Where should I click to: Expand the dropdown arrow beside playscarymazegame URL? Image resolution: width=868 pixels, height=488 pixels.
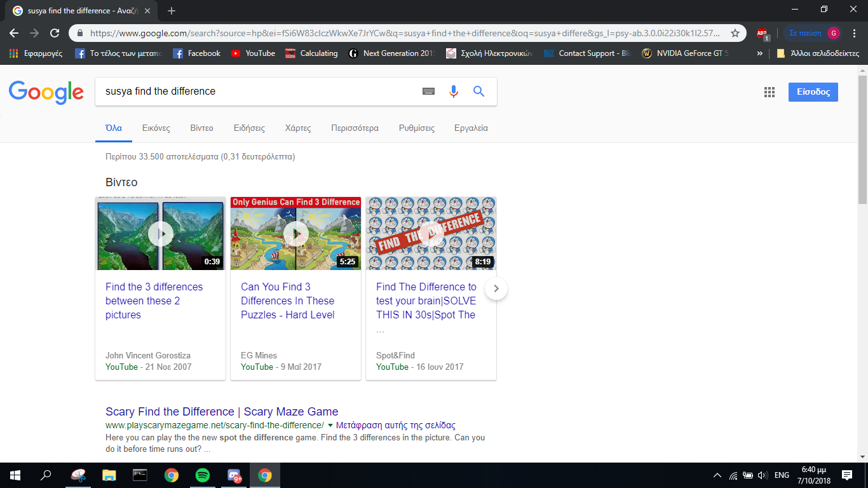click(x=330, y=426)
